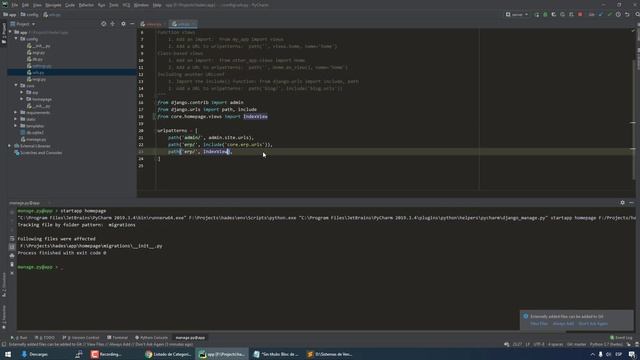Collapse the app root folder
This screenshot has width=640, height=360.
pos(11,32)
